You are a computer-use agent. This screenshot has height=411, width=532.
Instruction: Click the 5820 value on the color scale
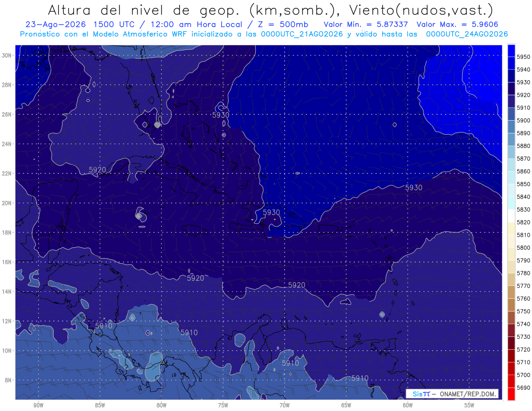click(x=524, y=222)
